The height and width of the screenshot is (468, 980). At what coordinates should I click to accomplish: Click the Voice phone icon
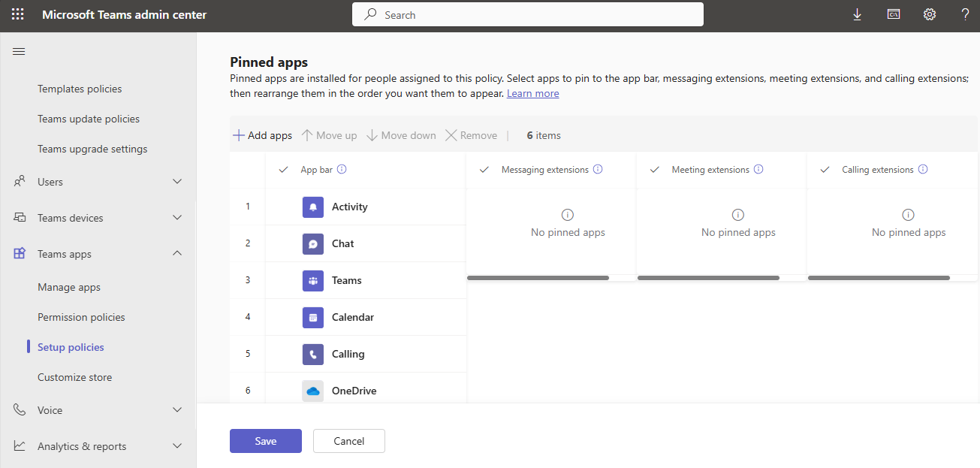click(x=20, y=410)
